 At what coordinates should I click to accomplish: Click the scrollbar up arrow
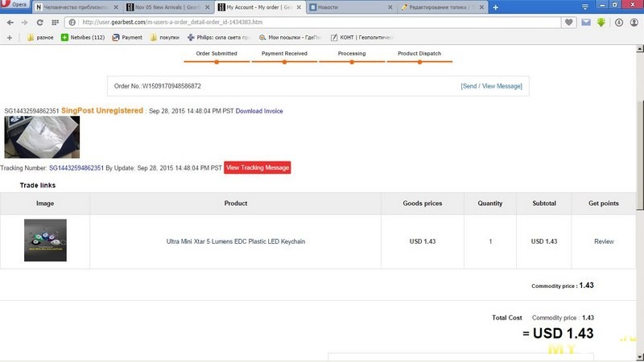640,49
